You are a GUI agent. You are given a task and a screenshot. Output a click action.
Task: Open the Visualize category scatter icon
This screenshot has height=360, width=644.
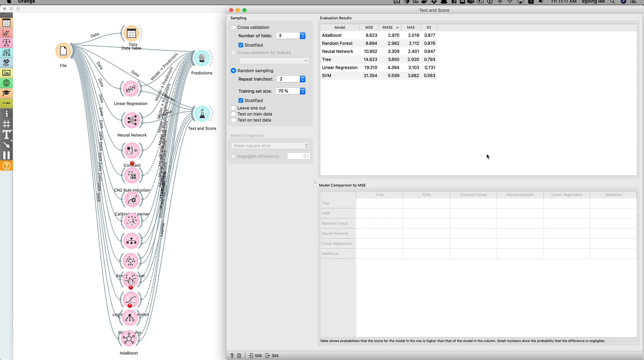(6, 33)
